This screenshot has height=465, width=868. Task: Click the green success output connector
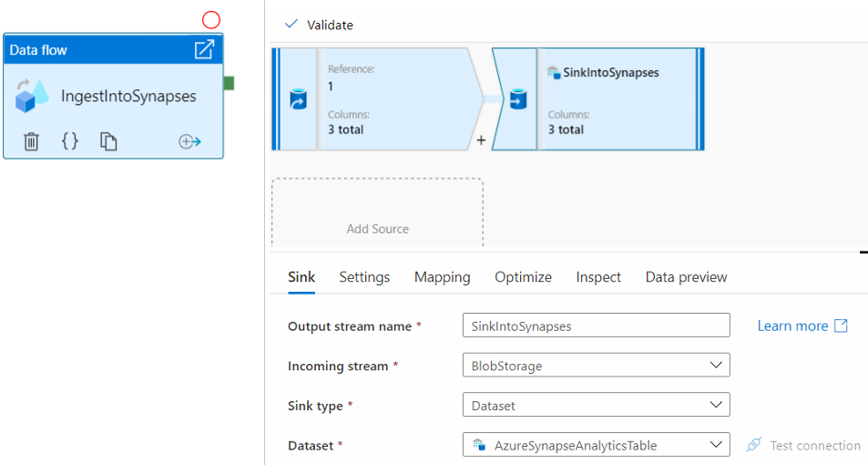pos(229,83)
